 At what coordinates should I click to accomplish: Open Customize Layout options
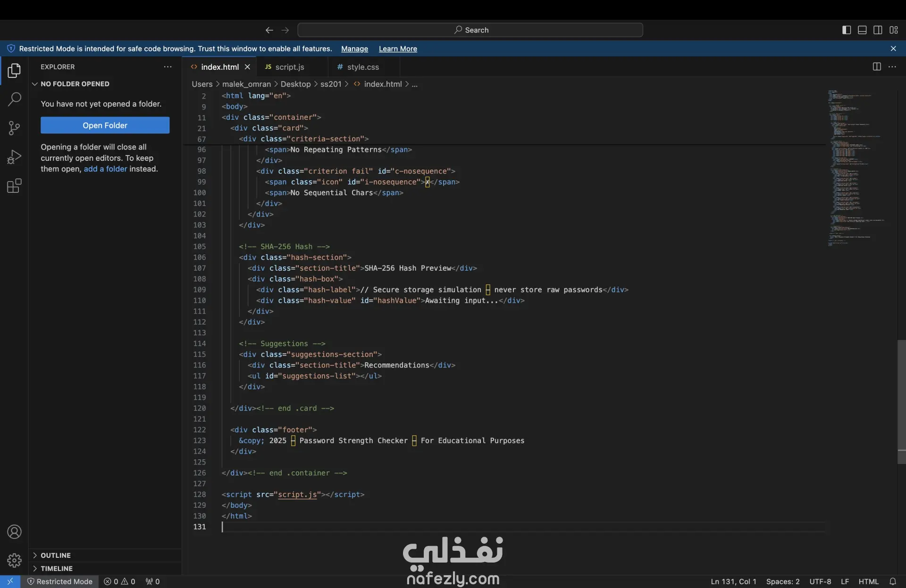pyautogui.click(x=894, y=30)
